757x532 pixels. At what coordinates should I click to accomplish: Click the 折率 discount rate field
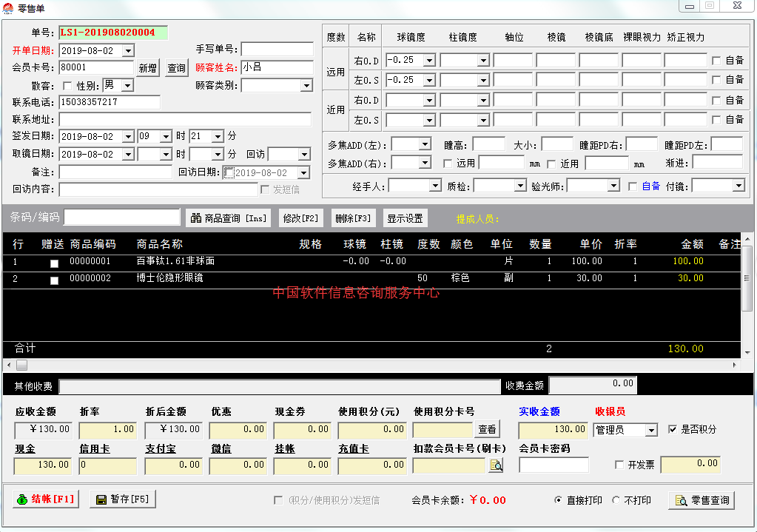107,429
